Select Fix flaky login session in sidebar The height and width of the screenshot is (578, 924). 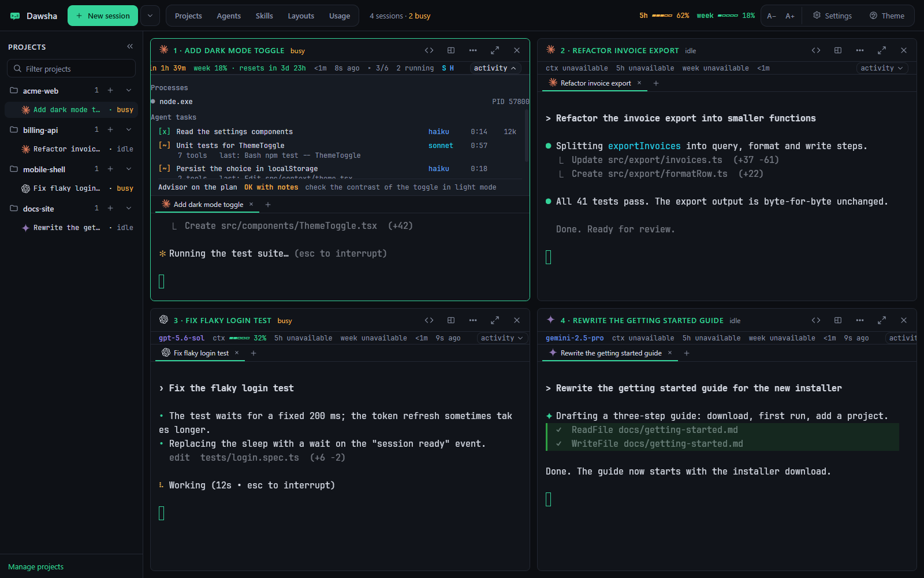coord(72,188)
